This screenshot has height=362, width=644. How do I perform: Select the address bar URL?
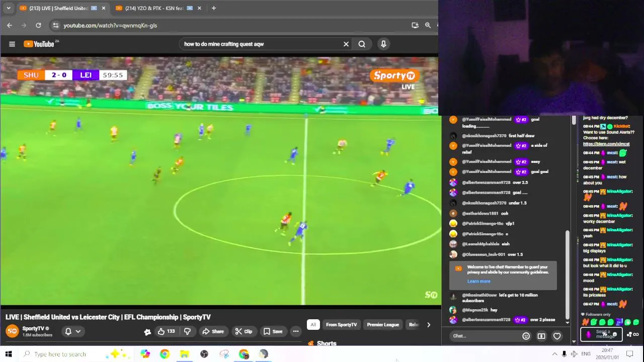[x=110, y=25]
